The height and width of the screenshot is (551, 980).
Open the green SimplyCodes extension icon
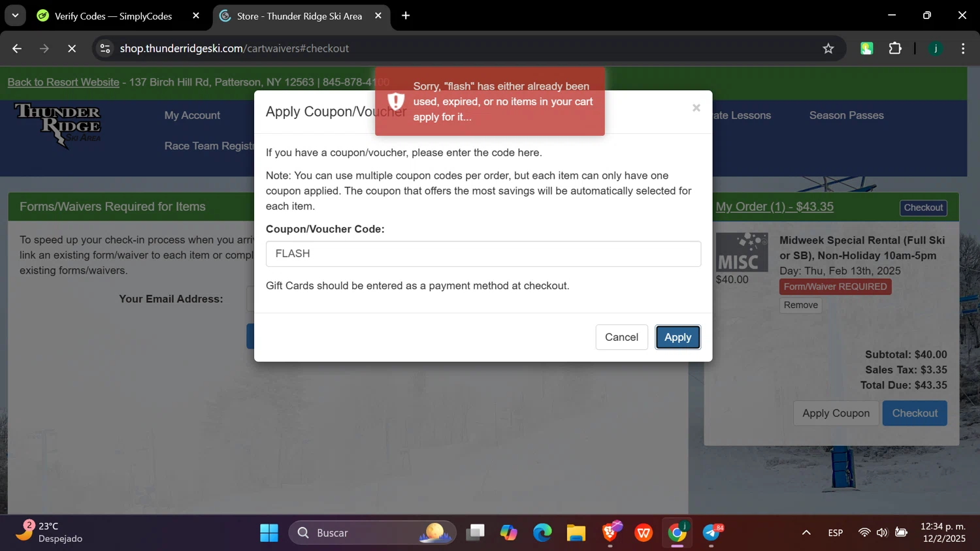coord(867,48)
